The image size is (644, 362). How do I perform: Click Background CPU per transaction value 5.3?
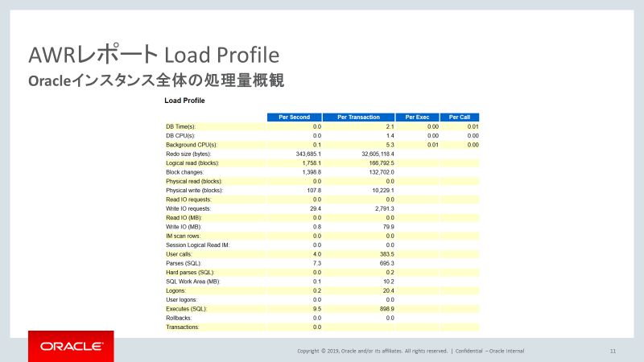tap(390, 145)
